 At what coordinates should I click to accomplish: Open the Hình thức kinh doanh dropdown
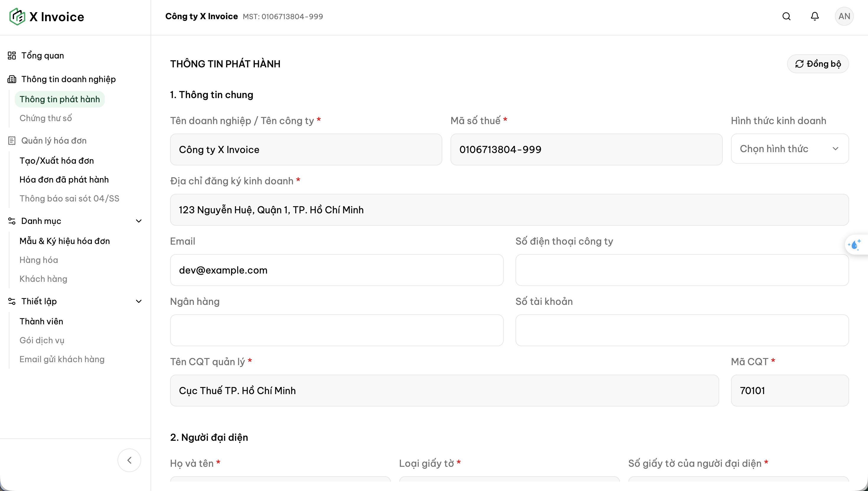coord(789,149)
